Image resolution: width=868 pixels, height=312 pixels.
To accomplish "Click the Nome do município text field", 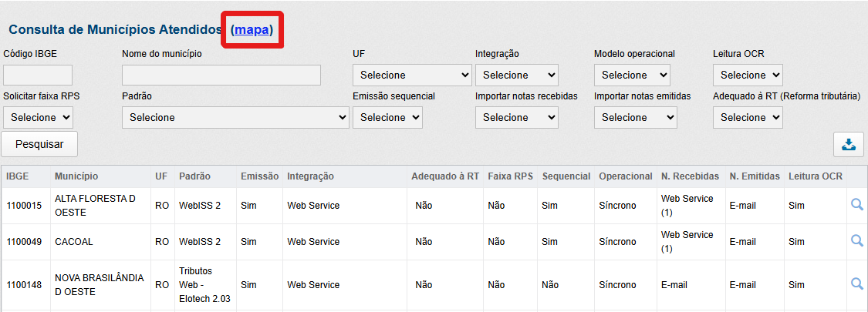I will (221, 75).
